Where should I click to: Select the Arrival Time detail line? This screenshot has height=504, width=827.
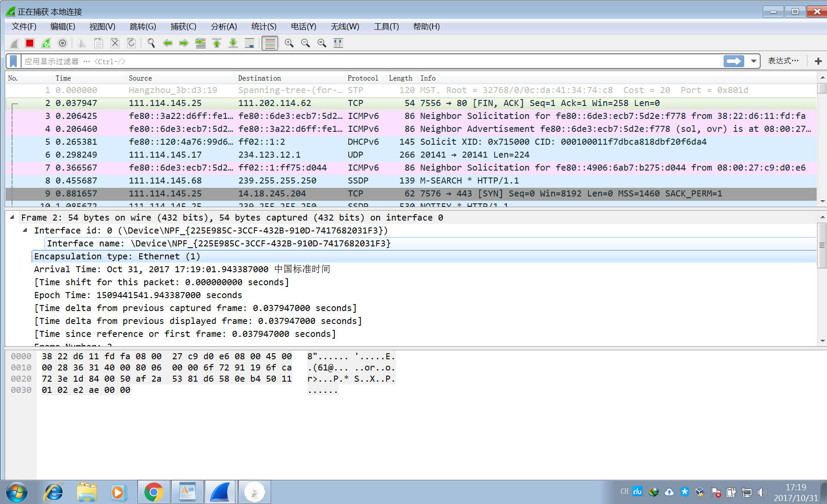pos(182,269)
